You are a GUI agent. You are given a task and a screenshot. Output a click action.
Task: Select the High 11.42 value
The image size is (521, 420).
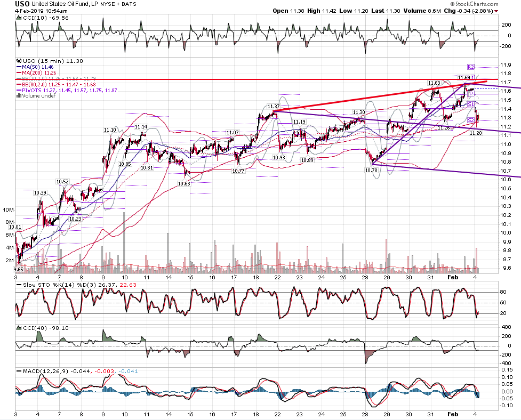click(x=322, y=11)
